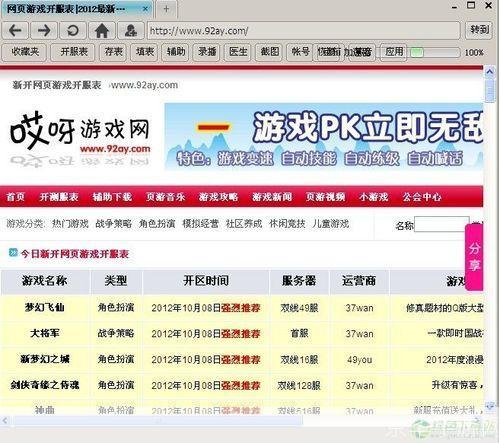Viewport: 500px width, 443px height.
Task: Click the add-user icon in the toolbar
Action: pos(131,31)
